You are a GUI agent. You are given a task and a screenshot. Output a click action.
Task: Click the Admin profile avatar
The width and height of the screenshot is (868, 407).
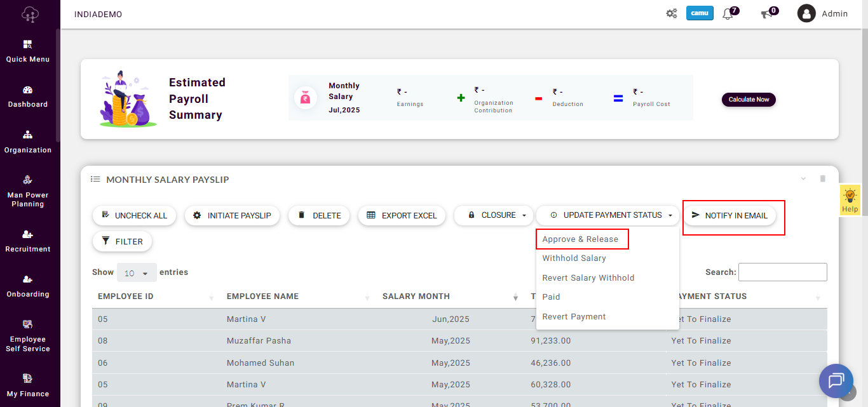[806, 13]
